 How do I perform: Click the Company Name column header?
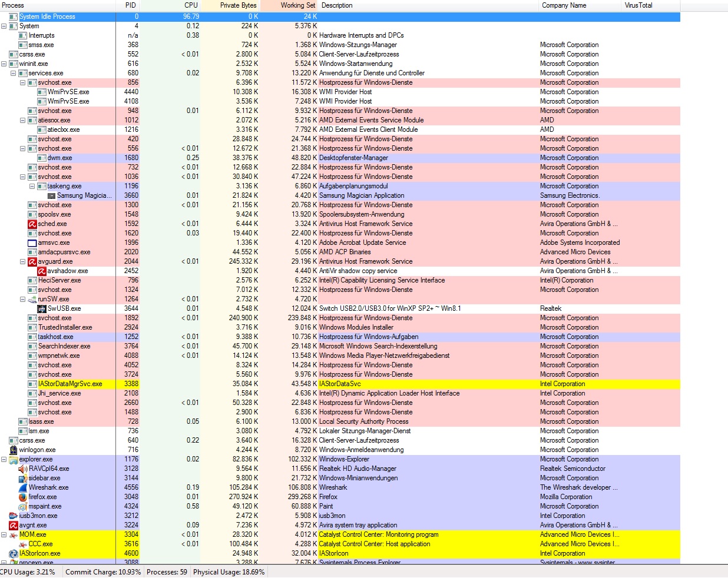tap(580, 5)
